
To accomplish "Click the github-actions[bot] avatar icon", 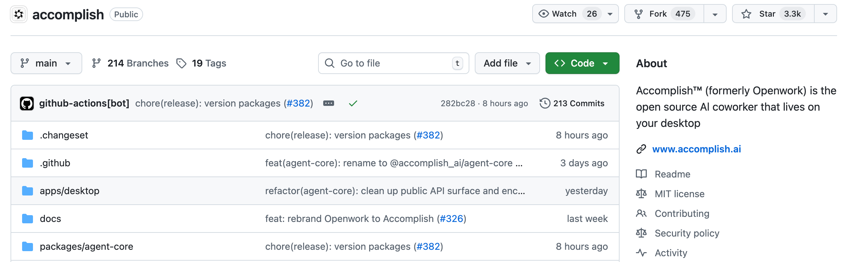I will [x=27, y=104].
